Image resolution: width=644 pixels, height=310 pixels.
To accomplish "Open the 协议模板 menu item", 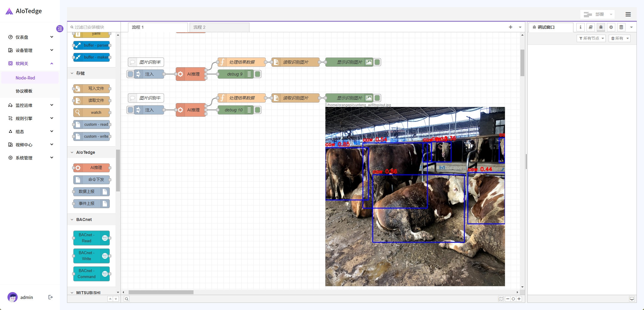I will [24, 91].
